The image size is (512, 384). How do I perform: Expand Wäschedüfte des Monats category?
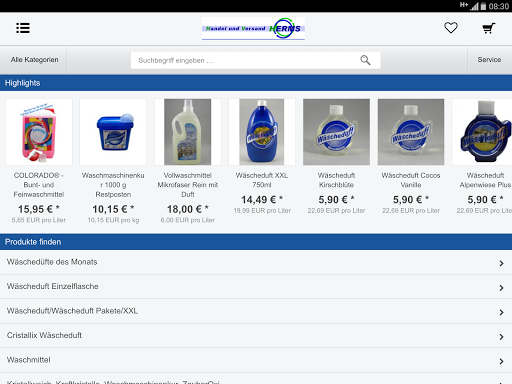(x=256, y=262)
